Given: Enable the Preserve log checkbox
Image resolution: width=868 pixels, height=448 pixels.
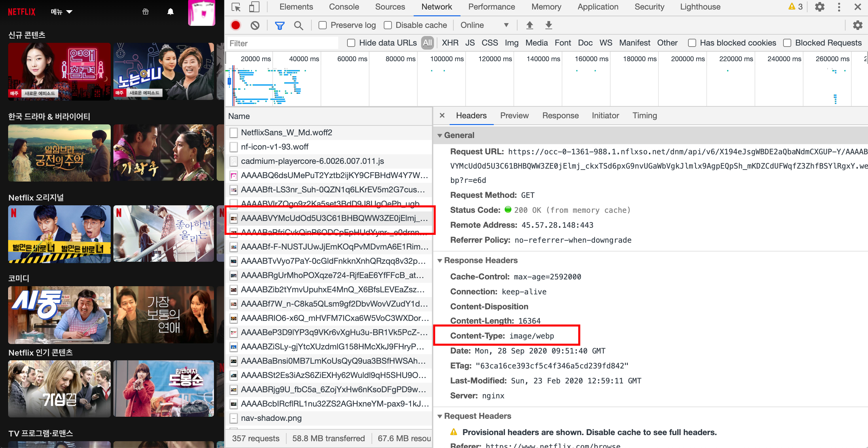Looking at the screenshot, I should click(323, 25).
